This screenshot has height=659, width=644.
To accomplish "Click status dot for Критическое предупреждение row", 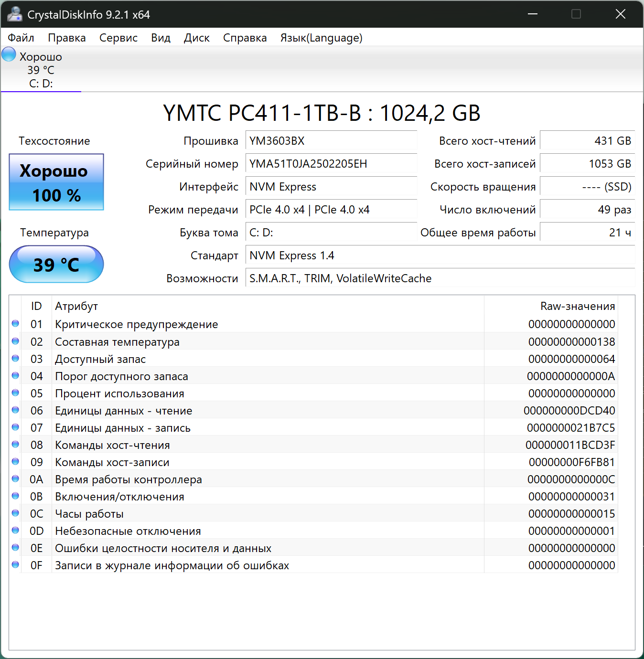I will point(15,324).
